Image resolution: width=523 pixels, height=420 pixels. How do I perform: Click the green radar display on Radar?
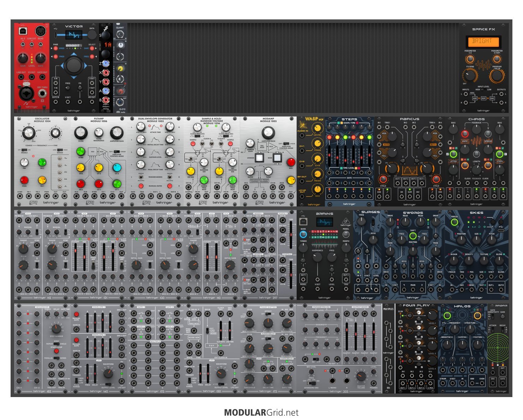(x=498, y=348)
